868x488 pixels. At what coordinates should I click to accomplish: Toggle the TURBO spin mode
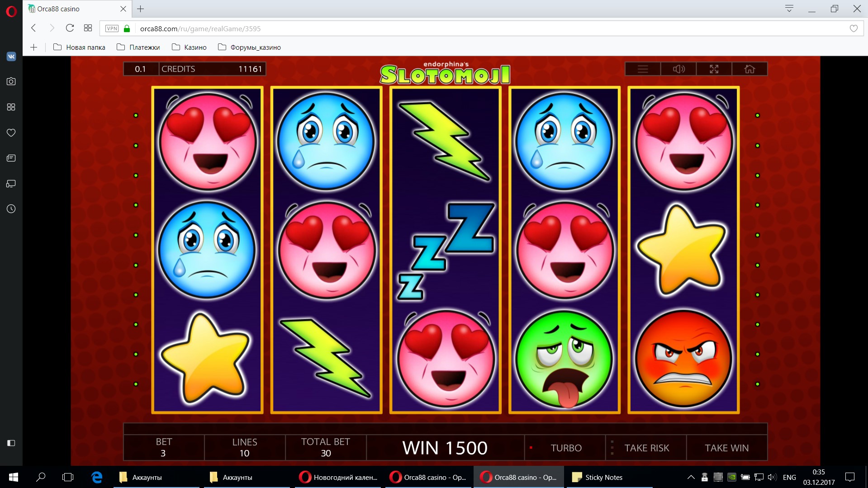point(565,448)
